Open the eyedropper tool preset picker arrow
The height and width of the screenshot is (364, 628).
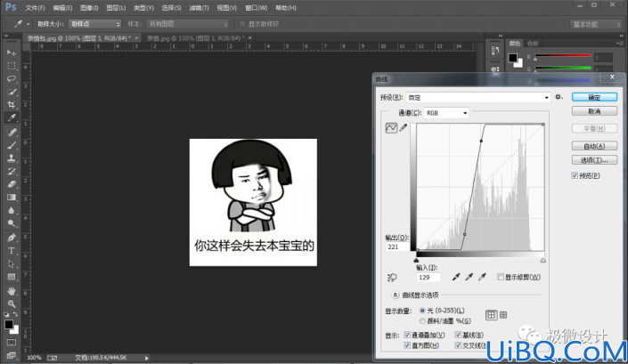click(x=28, y=24)
